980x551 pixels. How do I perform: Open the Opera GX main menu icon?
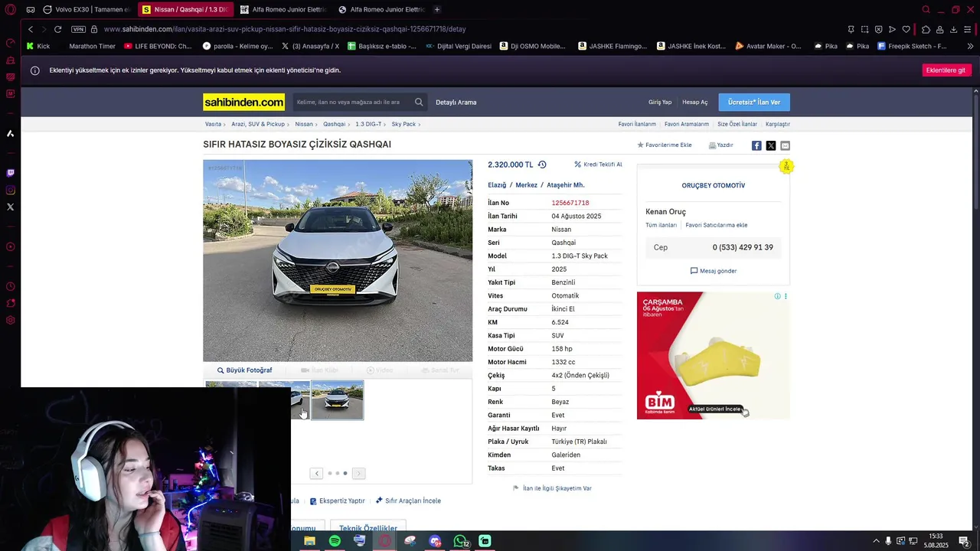point(11,9)
